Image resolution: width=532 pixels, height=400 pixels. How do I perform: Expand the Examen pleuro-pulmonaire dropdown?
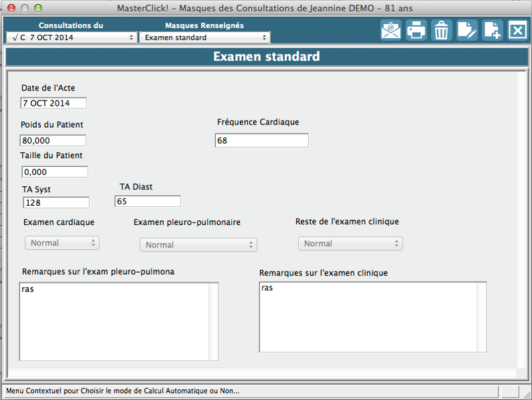[x=198, y=245]
